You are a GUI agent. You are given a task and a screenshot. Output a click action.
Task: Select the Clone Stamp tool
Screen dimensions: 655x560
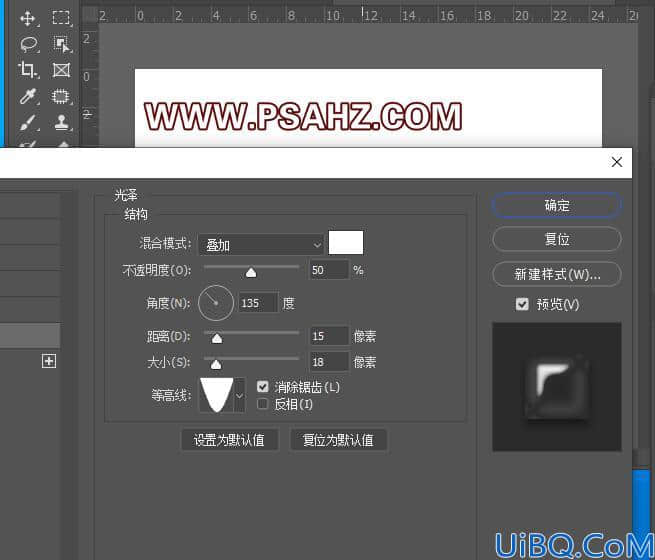[x=61, y=123]
